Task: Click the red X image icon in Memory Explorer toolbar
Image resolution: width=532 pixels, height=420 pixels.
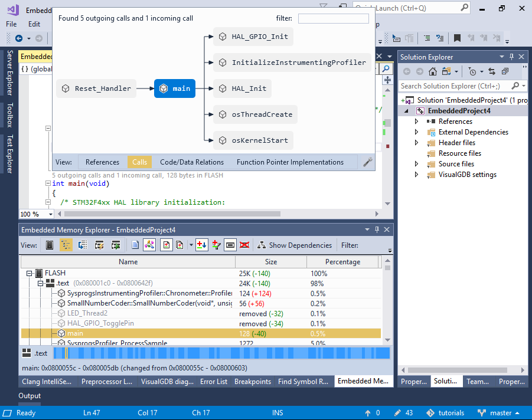Action: click(244, 245)
